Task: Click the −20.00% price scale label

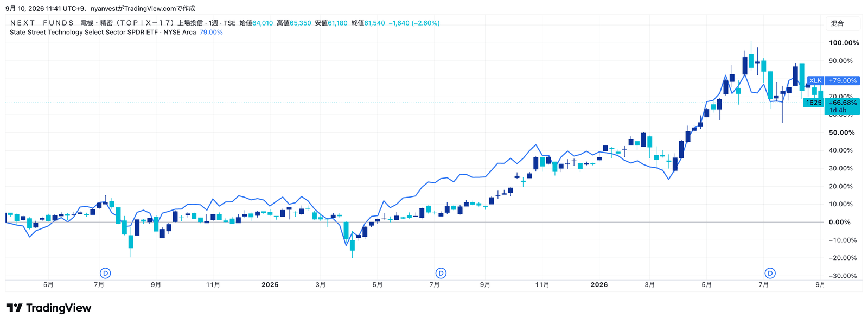Action: tap(843, 258)
